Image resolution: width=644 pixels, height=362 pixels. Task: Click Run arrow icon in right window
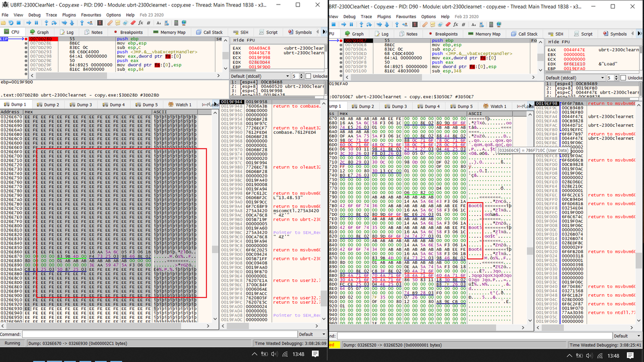pos(344,23)
